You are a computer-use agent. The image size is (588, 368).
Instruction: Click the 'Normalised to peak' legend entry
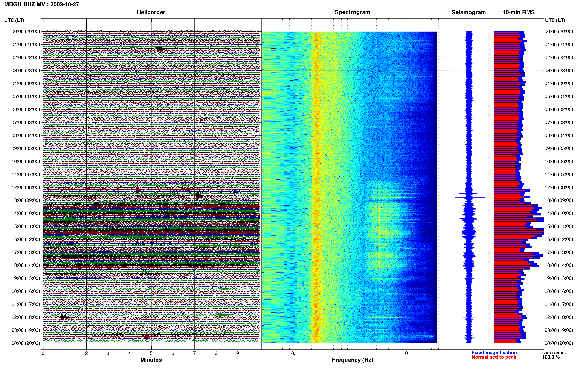tap(494, 357)
